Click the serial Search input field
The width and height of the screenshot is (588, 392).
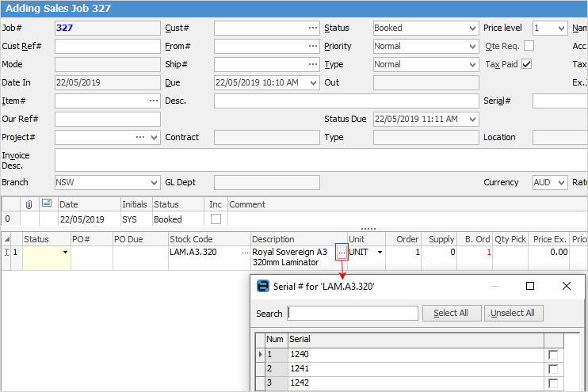353,313
